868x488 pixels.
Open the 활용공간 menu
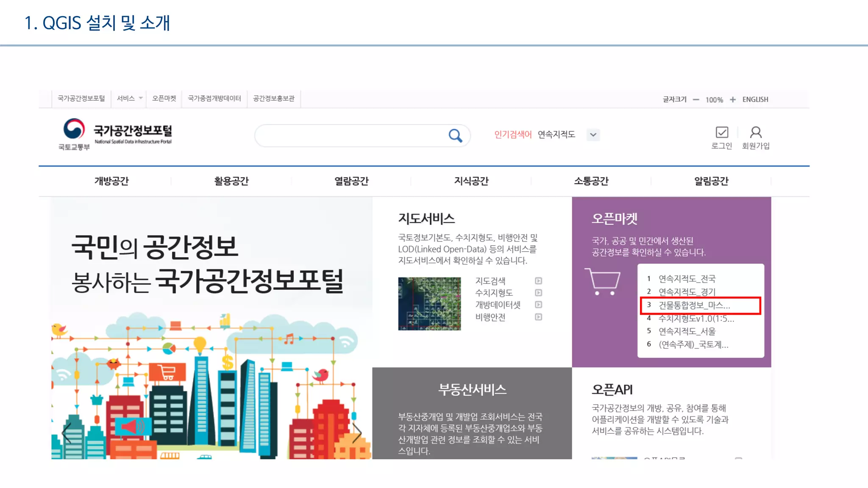[x=231, y=181]
